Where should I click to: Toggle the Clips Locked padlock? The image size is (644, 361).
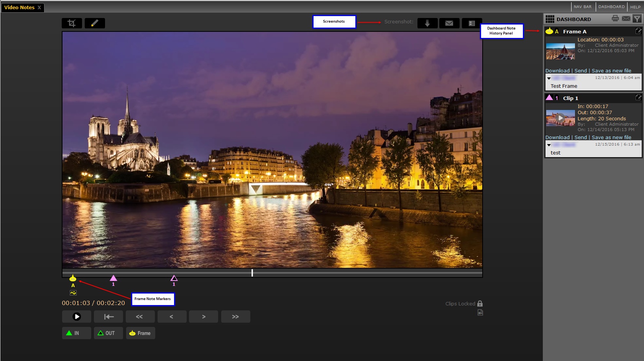click(480, 304)
